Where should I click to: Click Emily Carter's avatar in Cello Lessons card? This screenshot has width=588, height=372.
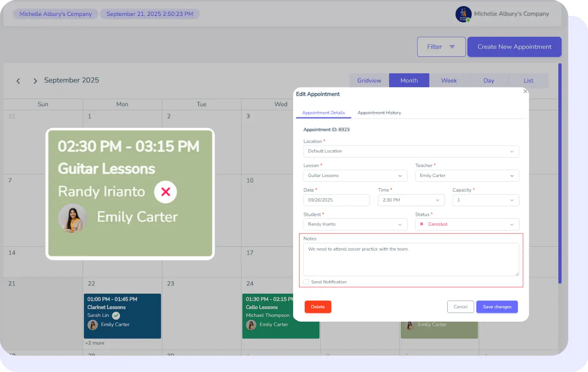[x=251, y=325]
